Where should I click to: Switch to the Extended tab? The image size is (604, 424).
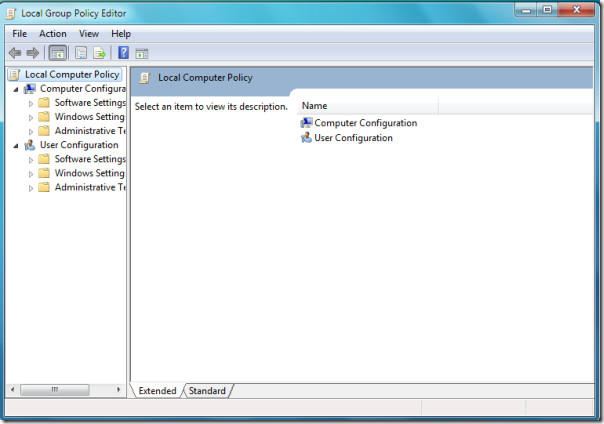(x=157, y=390)
